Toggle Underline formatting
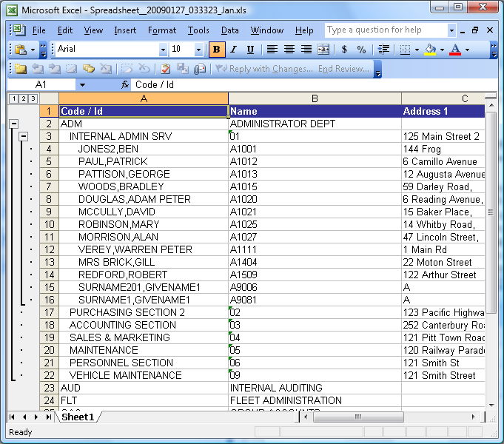The image size is (504, 444). click(250, 50)
